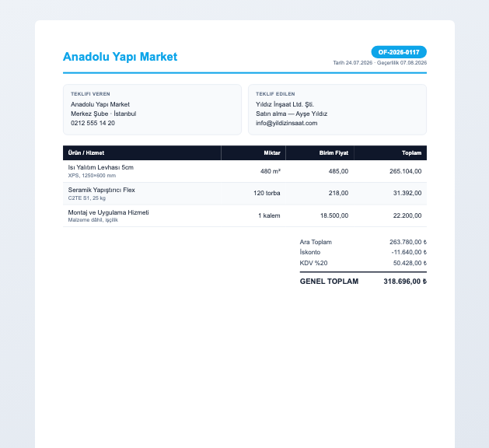
Task: Click the OF-2026-0117 quote number badge
Action: (x=399, y=52)
